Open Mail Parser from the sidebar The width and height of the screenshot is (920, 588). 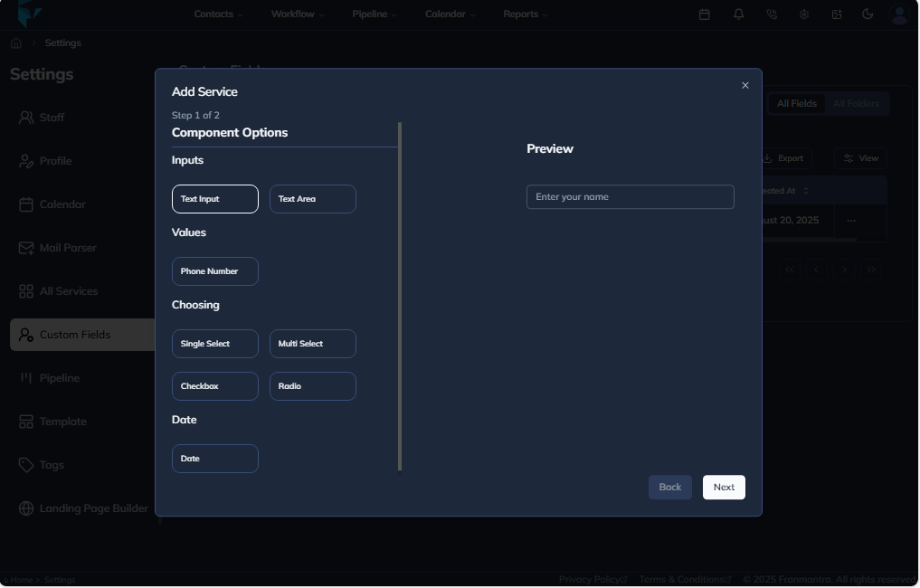tap(68, 247)
